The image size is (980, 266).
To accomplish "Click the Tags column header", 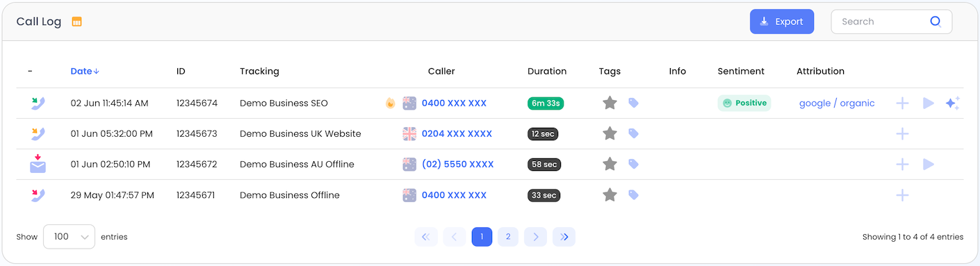I will pos(610,71).
